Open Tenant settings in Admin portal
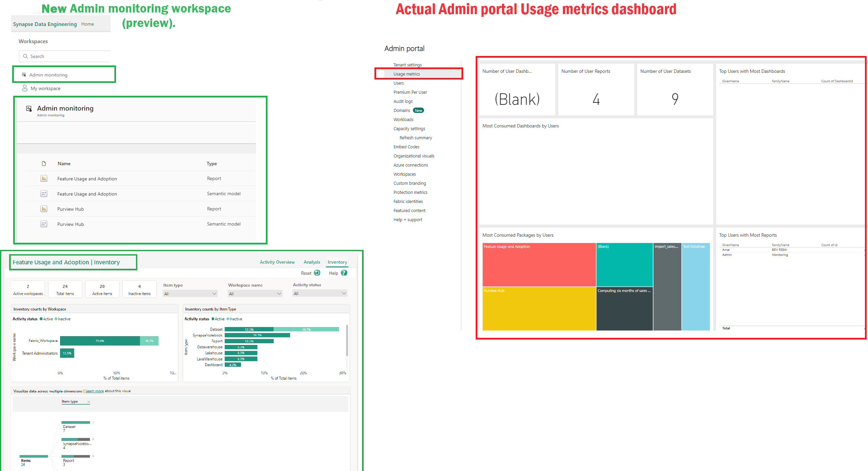Image resolution: width=868 pixels, height=471 pixels. (x=408, y=65)
